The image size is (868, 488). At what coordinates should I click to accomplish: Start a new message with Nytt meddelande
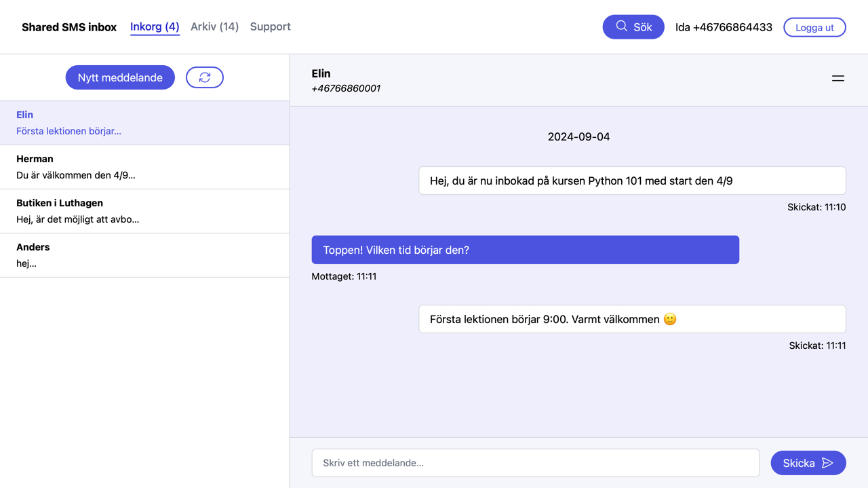(120, 77)
